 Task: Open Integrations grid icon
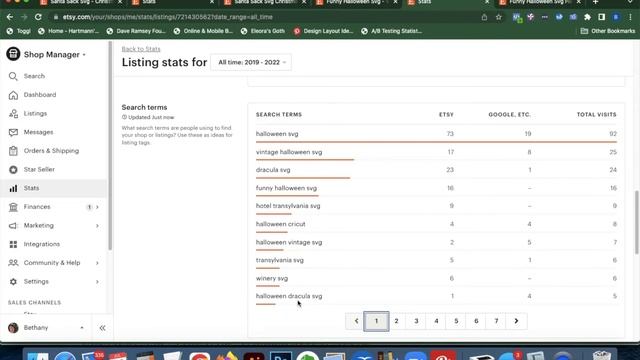coord(13,244)
